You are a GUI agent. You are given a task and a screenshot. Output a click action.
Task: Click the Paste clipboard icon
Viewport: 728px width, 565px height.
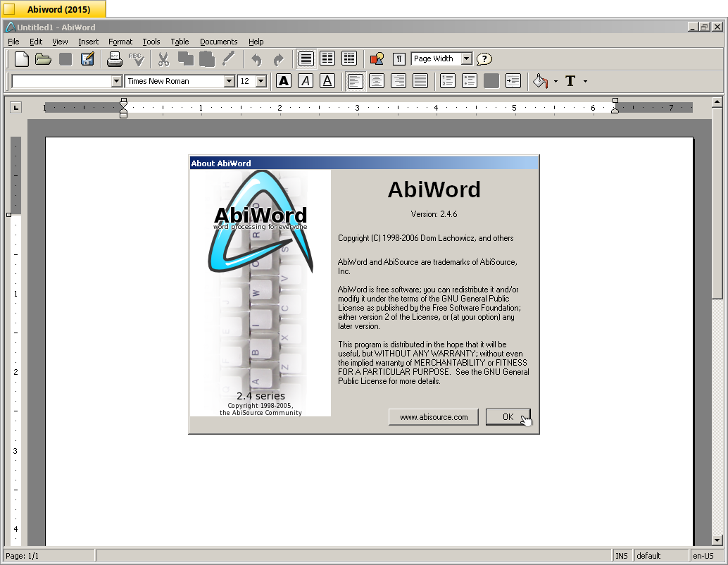point(207,59)
